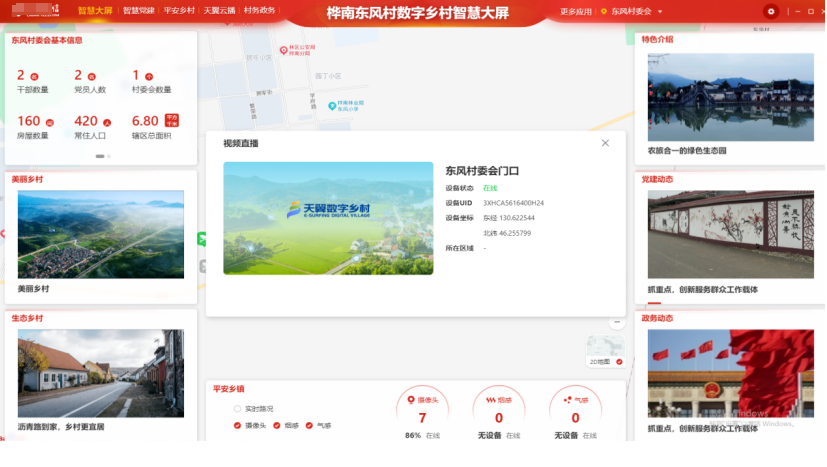This screenshot has width=827, height=467.
Task: Open the 党建动态 caption 抓重点，创新服务群众工作载体
Action: coord(703,289)
